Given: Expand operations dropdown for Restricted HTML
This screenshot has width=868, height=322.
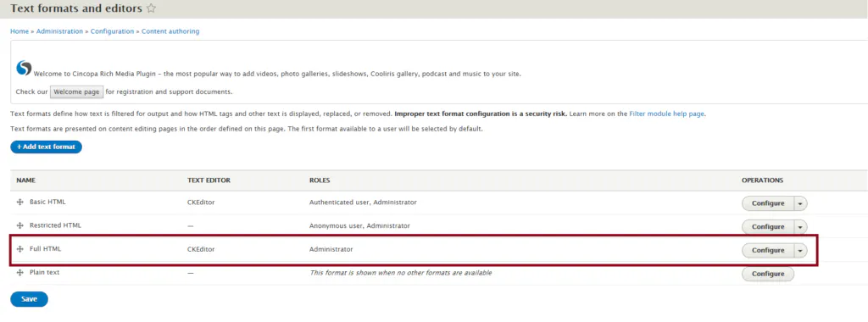Looking at the screenshot, I should (x=800, y=227).
